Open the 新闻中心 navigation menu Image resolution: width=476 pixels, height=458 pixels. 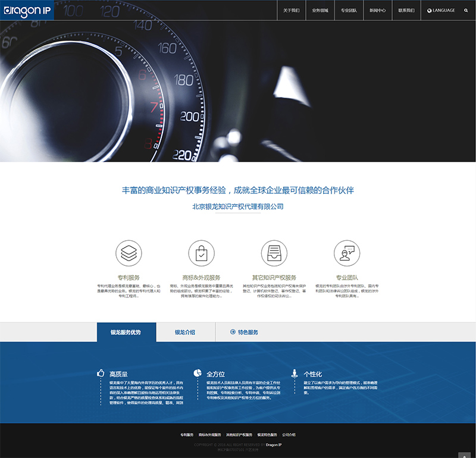coord(377,11)
